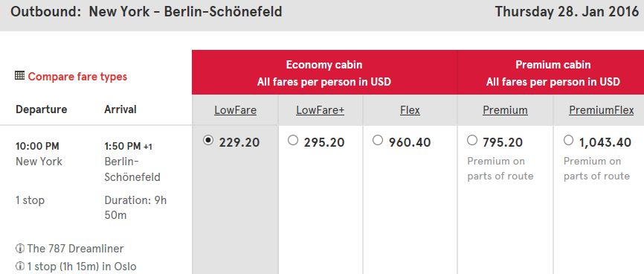Viewport: 644px width, 274px height.
Task: Choose the Premium 795.20 fare option
Action: 472,141
